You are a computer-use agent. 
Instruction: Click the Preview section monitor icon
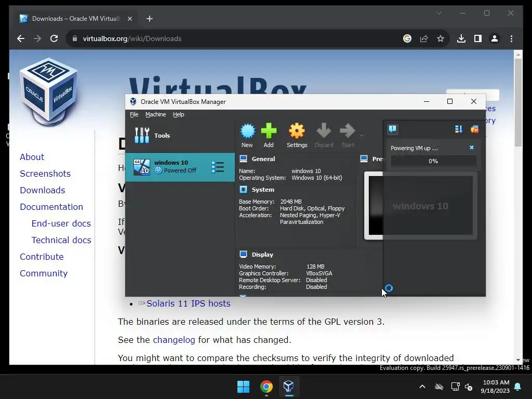click(x=364, y=158)
